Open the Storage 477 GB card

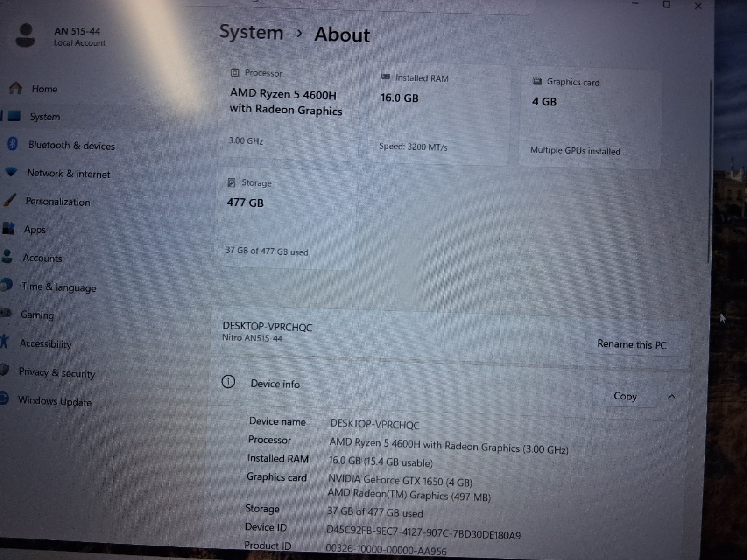tap(285, 218)
